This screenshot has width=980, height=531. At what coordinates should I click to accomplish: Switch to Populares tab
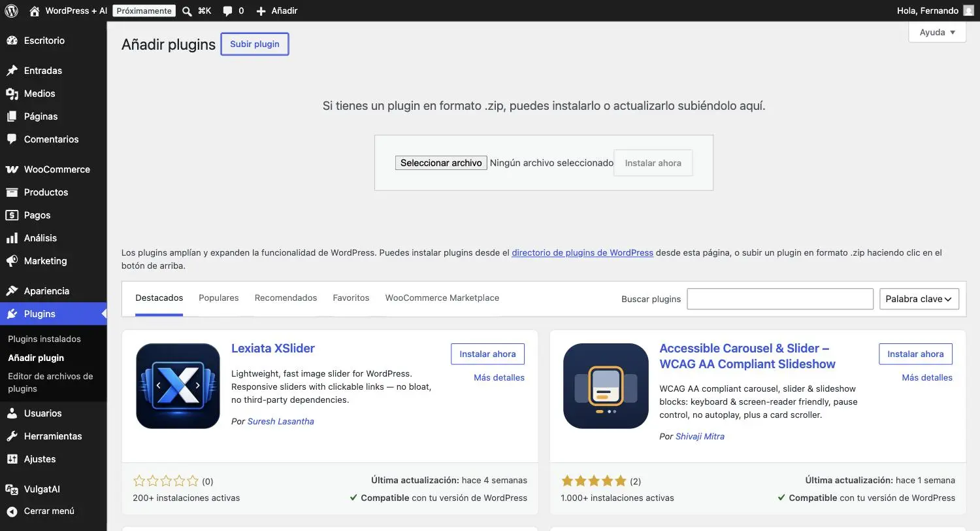click(x=219, y=298)
